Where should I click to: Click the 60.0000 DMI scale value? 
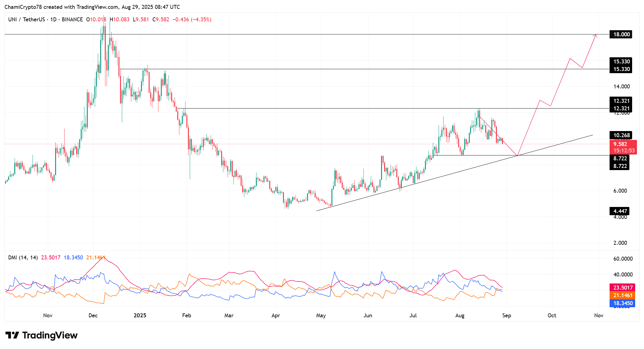coord(623,258)
